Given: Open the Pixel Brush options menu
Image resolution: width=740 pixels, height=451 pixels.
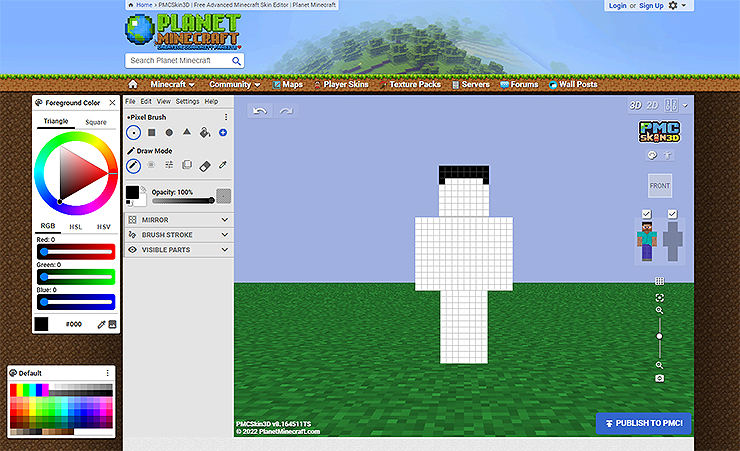Looking at the screenshot, I should click(x=226, y=117).
